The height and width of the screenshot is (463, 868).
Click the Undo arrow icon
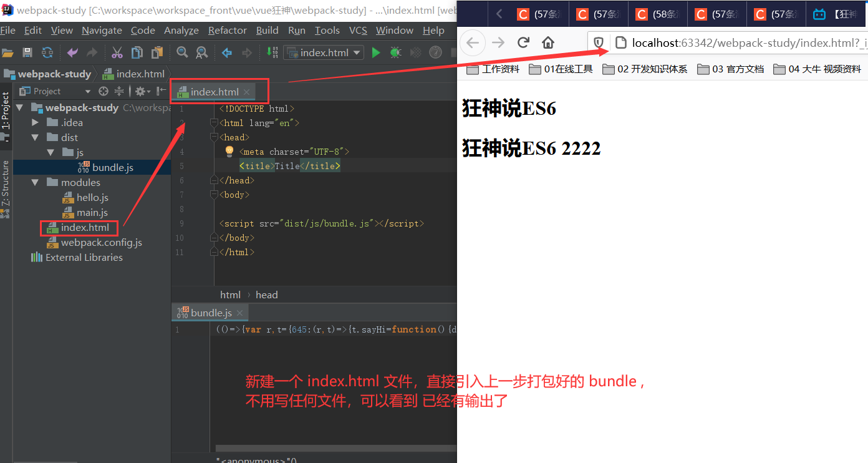click(72, 52)
